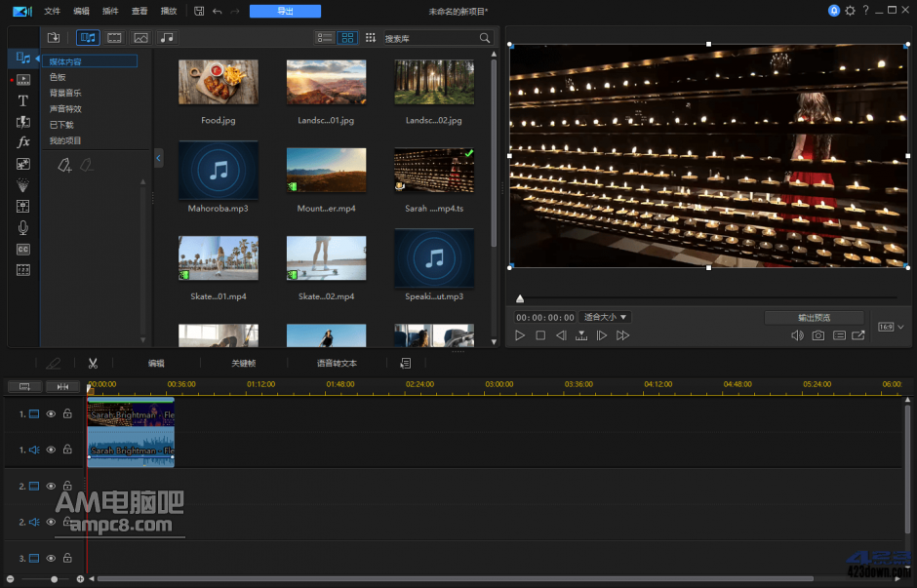Click the timeline zoom slider knob
The height and width of the screenshot is (588, 917).
point(54,579)
